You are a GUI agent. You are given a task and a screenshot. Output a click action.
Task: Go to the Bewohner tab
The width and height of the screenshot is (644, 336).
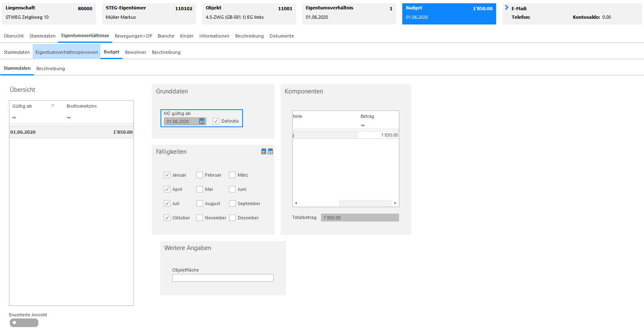[x=136, y=52]
